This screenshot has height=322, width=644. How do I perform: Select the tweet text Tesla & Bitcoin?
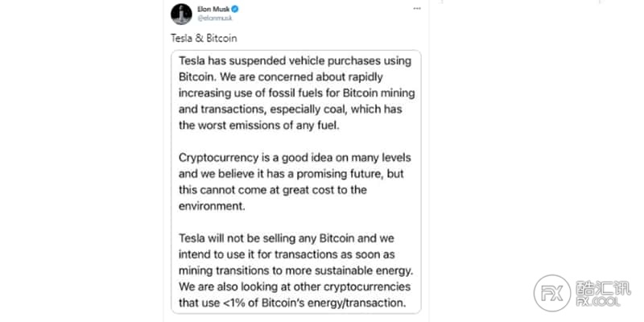click(x=204, y=39)
